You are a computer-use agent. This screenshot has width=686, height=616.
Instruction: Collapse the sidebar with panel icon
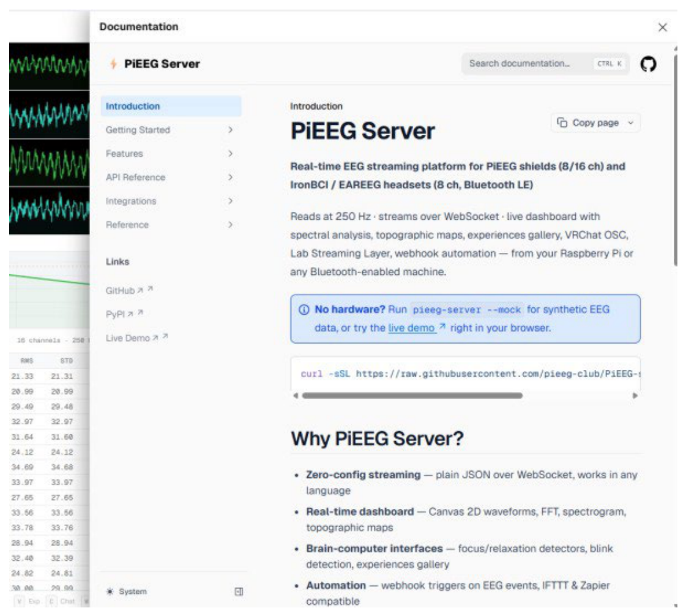pyautogui.click(x=239, y=592)
